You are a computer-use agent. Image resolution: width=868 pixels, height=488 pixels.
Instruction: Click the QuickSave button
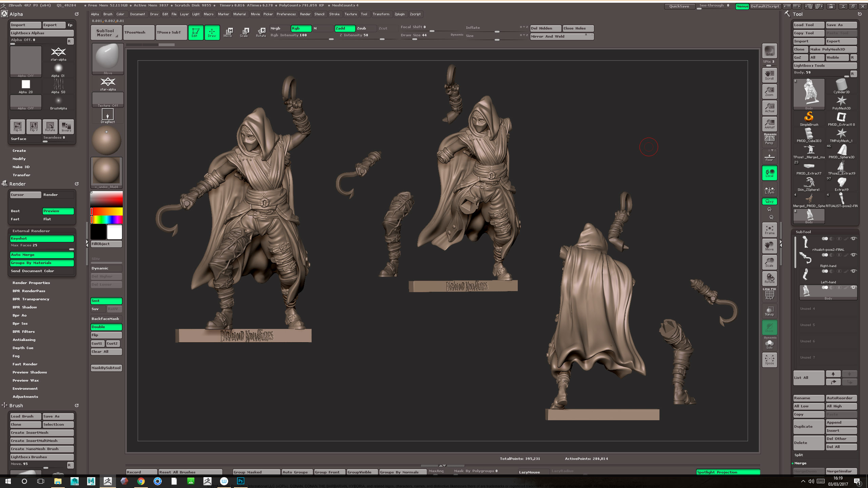pyautogui.click(x=679, y=6)
